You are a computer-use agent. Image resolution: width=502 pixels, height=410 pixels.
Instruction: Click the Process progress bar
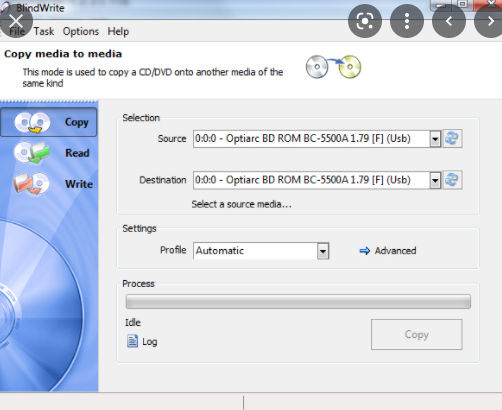[298, 302]
